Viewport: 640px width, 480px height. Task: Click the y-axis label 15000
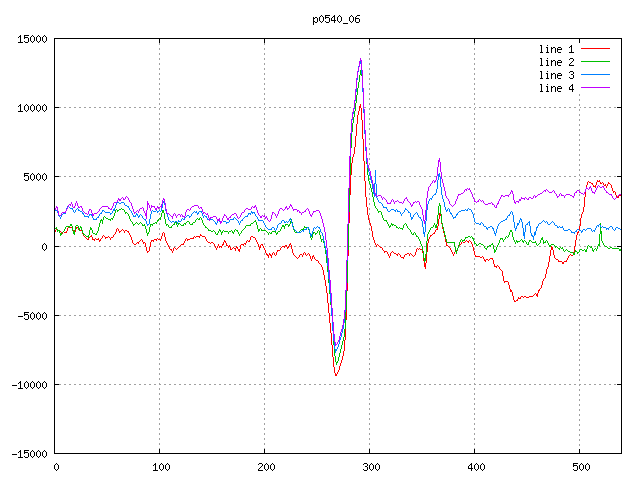click(x=32, y=39)
